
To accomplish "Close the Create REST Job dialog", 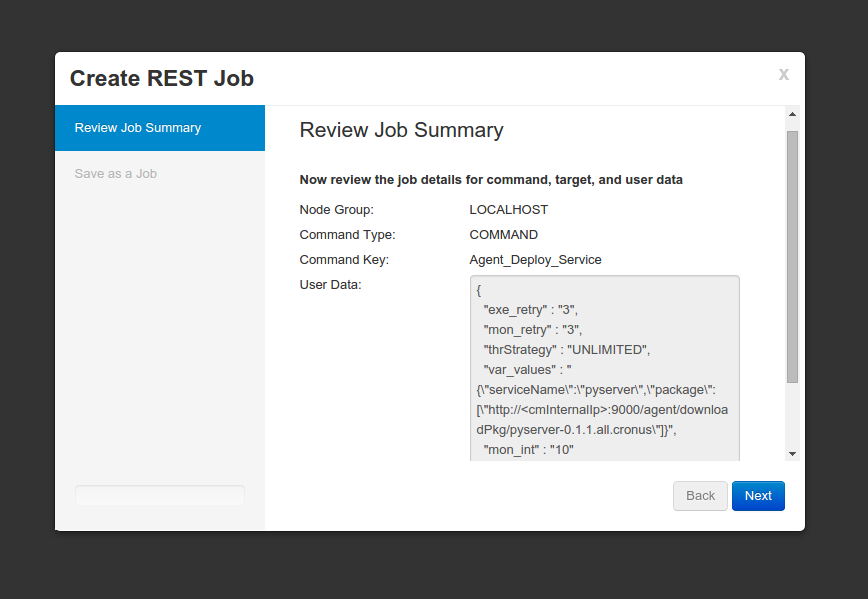I will click(783, 74).
